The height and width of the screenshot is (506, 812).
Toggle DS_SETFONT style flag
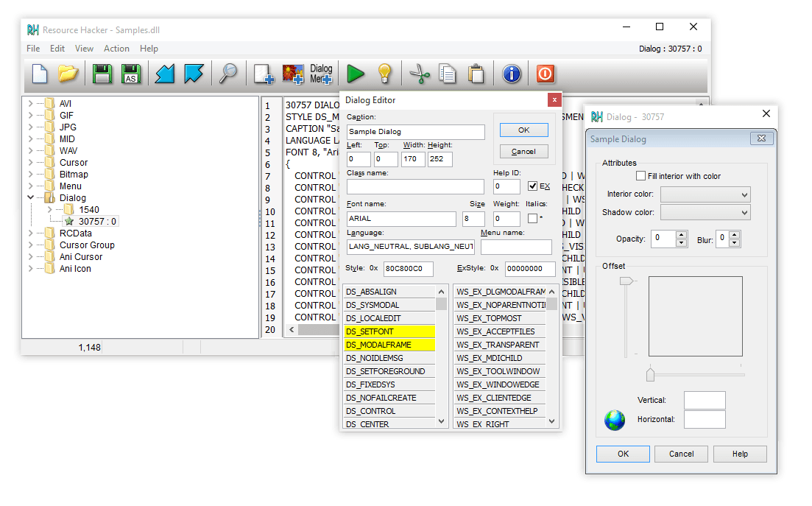389,331
